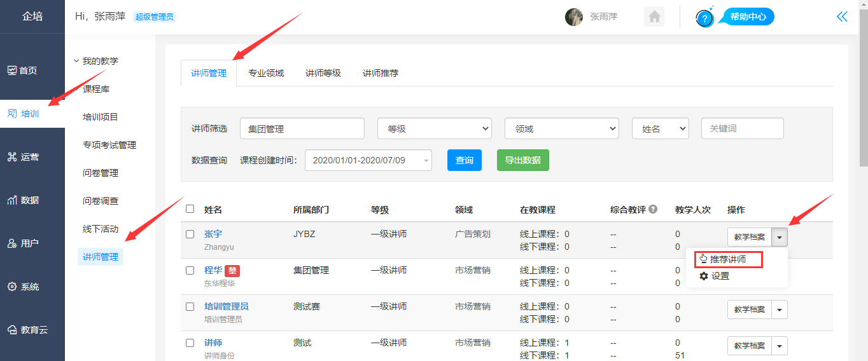This screenshot has width=868, height=361.
Task: Toggle the select-all checkbox in table header
Action: pyautogui.click(x=190, y=208)
